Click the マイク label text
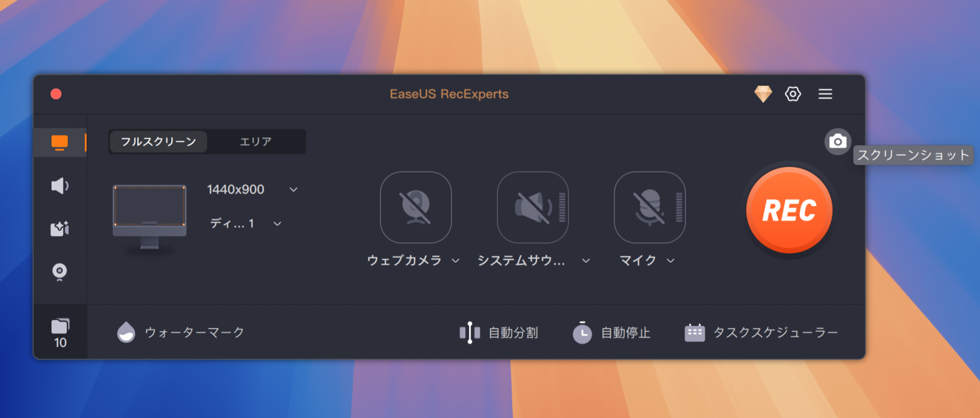The height and width of the screenshot is (418, 980). [638, 261]
